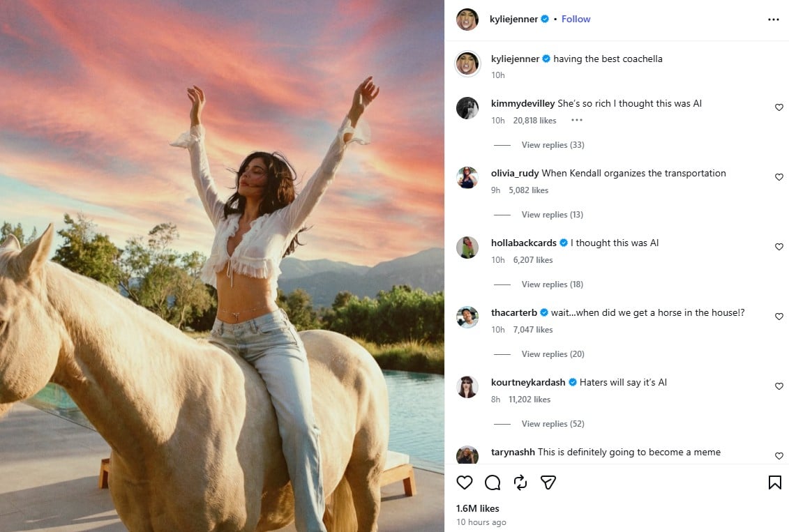Click the verified badge next to kyliejenner

point(544,20)
